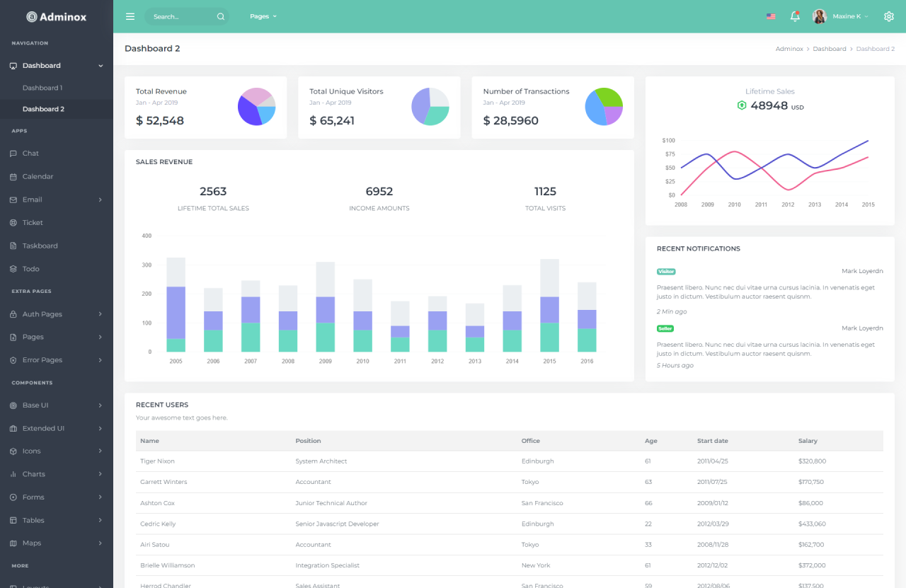The height and width of the screenshot is (588, 906).
Task: Click the Email envelope icon in sidebar
Action: point(13,200)
